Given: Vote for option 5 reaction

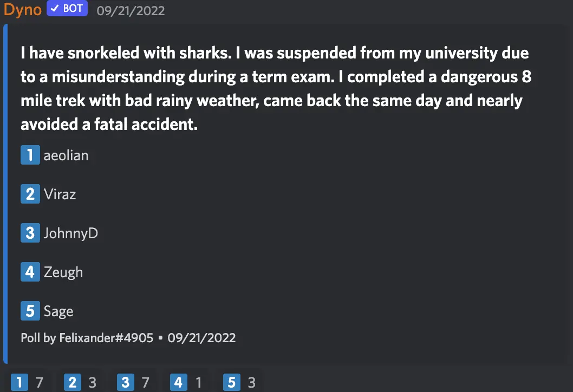Looking at the screenshot, I should tap(239, 383).
